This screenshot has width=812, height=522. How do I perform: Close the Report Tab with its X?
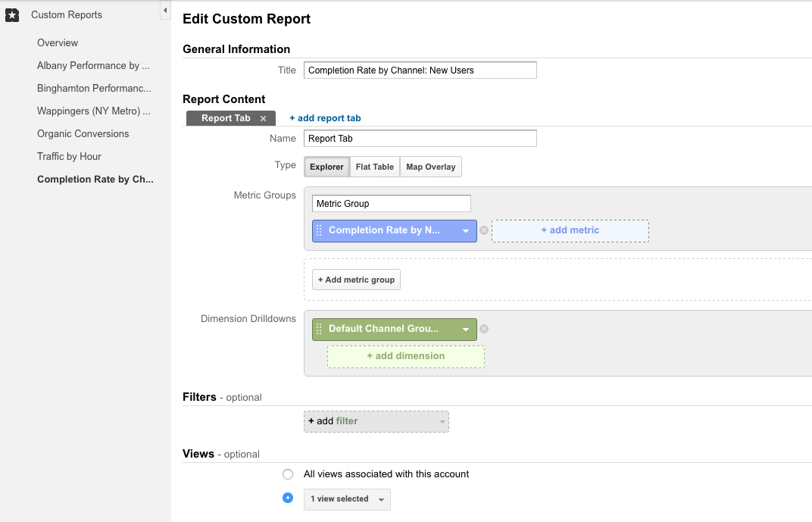coord(263,119)
